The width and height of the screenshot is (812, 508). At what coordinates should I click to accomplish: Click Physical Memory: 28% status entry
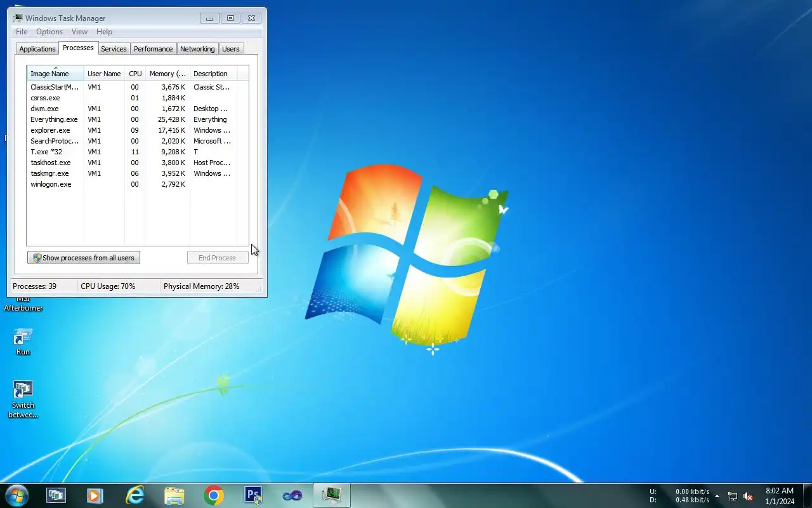coord(202,286)
